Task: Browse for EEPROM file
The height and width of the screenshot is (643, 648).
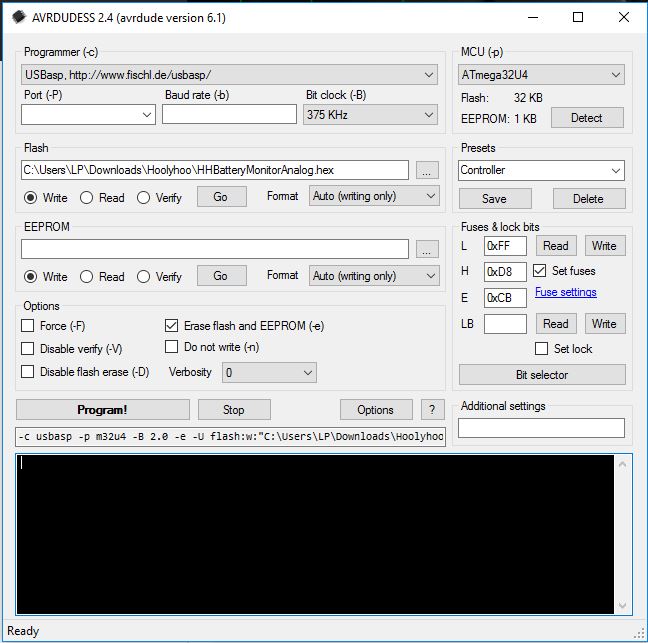Action: coord(427,249)
